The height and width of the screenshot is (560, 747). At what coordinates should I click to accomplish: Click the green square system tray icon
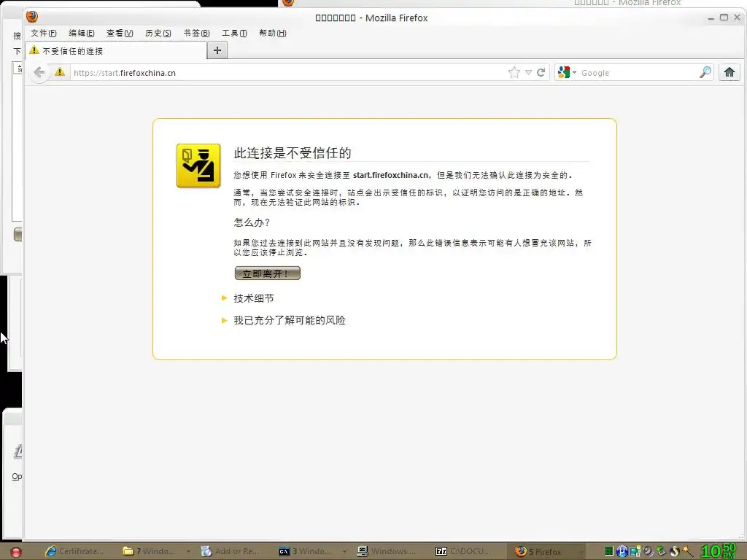coord(609,551)
